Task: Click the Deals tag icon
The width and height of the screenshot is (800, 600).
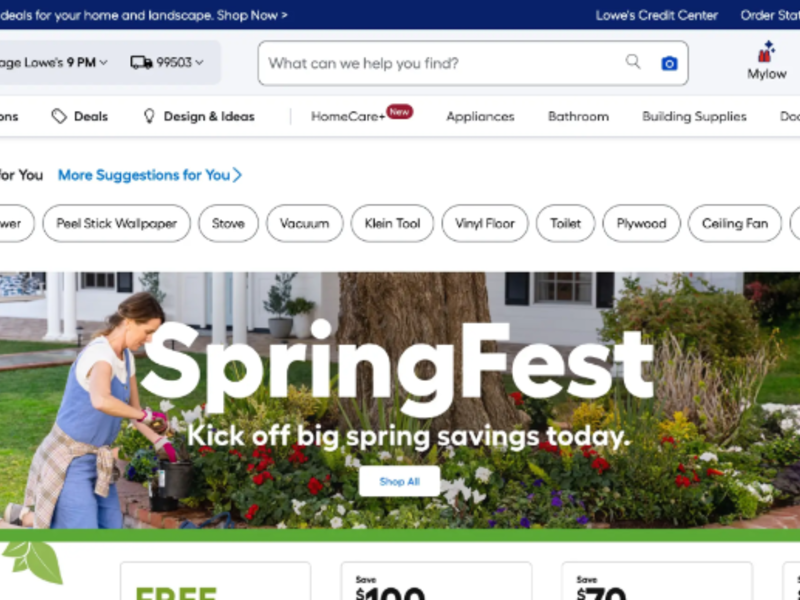Action: [59, 116]
